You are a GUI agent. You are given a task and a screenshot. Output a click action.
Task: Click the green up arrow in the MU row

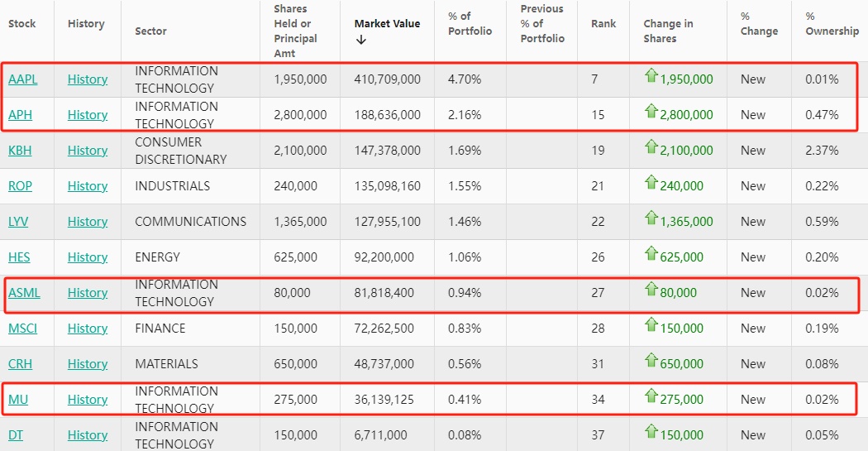click(651, 398)
